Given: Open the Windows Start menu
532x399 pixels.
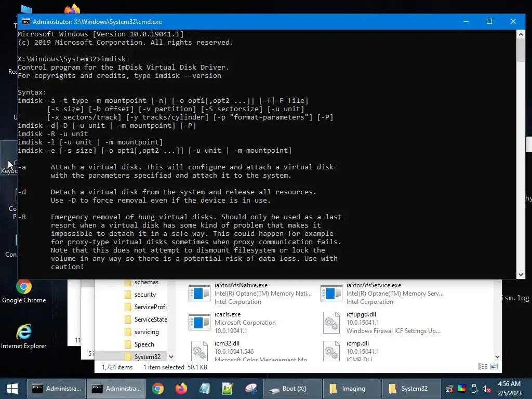Looking at the screenshot, I should pos(12,389).
